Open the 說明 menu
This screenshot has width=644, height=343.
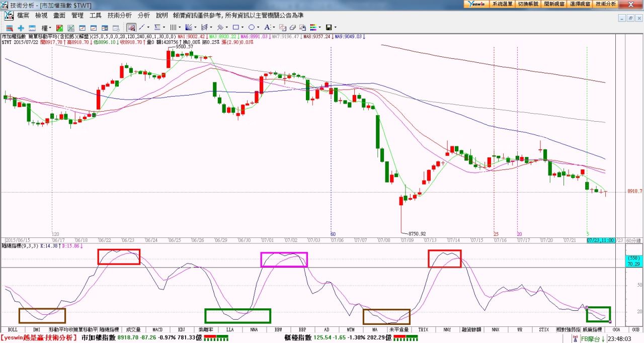click(x=162, y=16)
